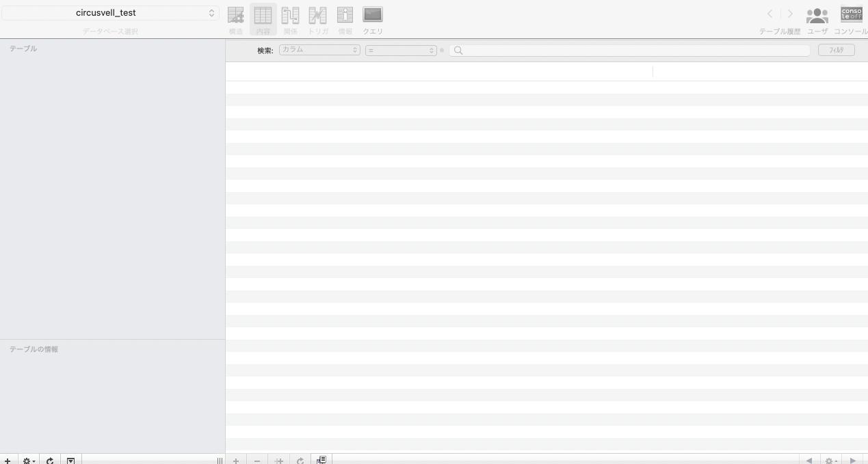Viewport: 868px width, 464px height.
Task: Open the ユーザ (Users) management
Action: (x=817, y=21)
